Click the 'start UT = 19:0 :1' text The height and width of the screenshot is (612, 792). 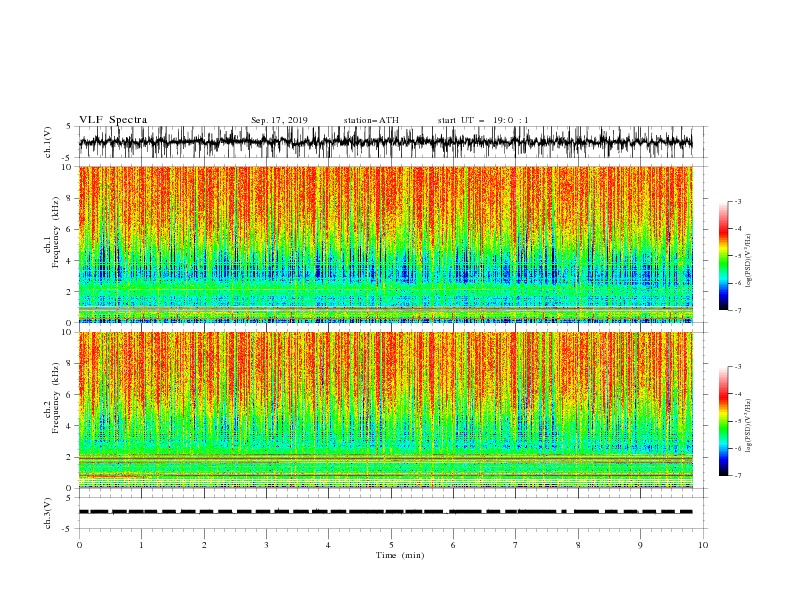pyautogui.click(x=483, y=120)
